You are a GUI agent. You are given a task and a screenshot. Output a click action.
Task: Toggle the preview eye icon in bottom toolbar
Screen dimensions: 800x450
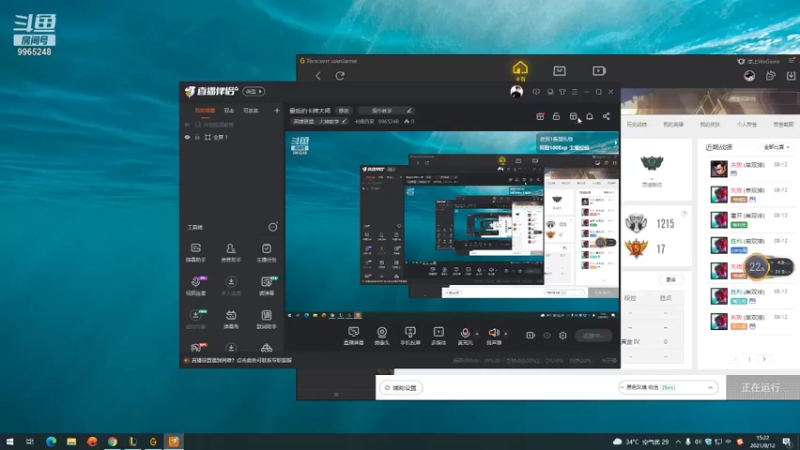click(547, 335)
